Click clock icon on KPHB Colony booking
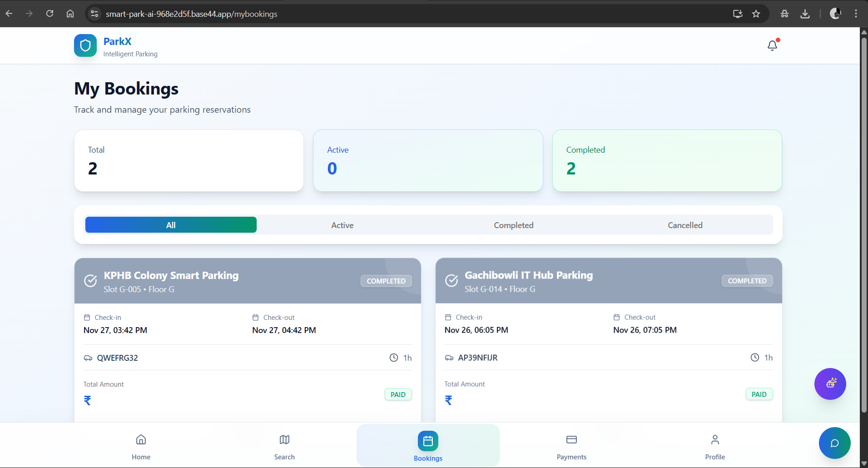Screen dimensions: 868x468 pos(394,358)
